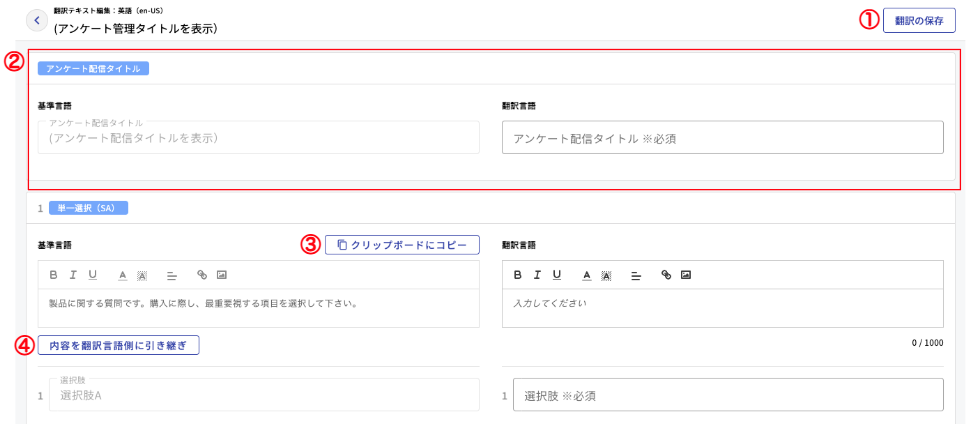Screen dimensions: 974x424
Task: Save translation with 翻訳の保存 button
Action: click(919, 20)
